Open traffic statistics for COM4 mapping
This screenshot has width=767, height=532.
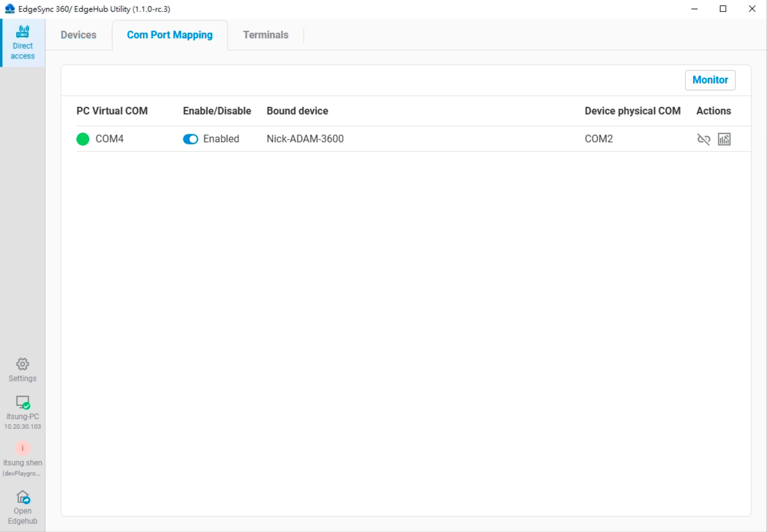(x=724, y=139)
